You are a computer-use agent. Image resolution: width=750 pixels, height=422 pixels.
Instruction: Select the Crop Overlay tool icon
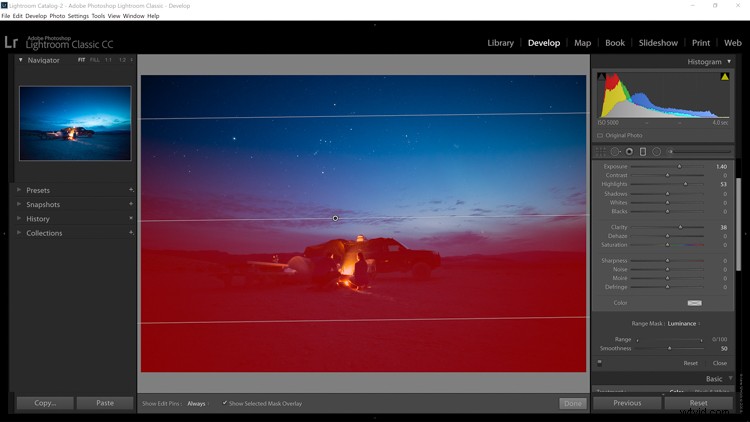coord(600,152)
